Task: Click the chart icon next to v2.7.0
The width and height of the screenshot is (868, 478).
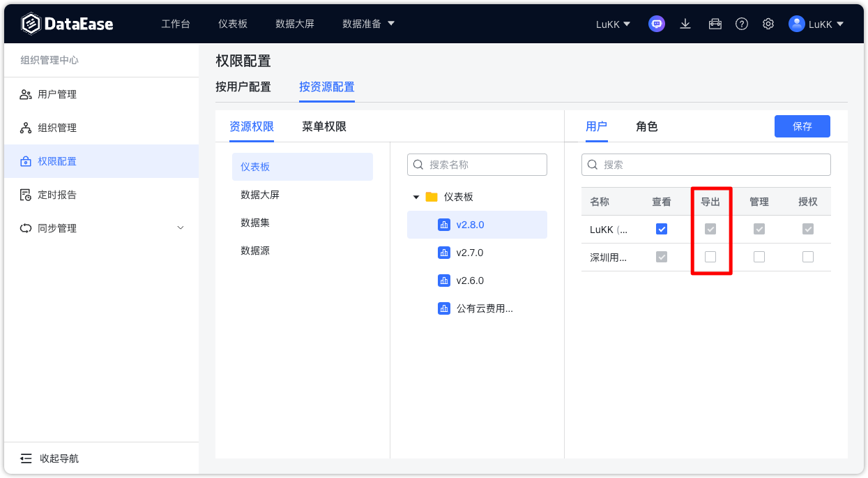Action: point(444,252)
